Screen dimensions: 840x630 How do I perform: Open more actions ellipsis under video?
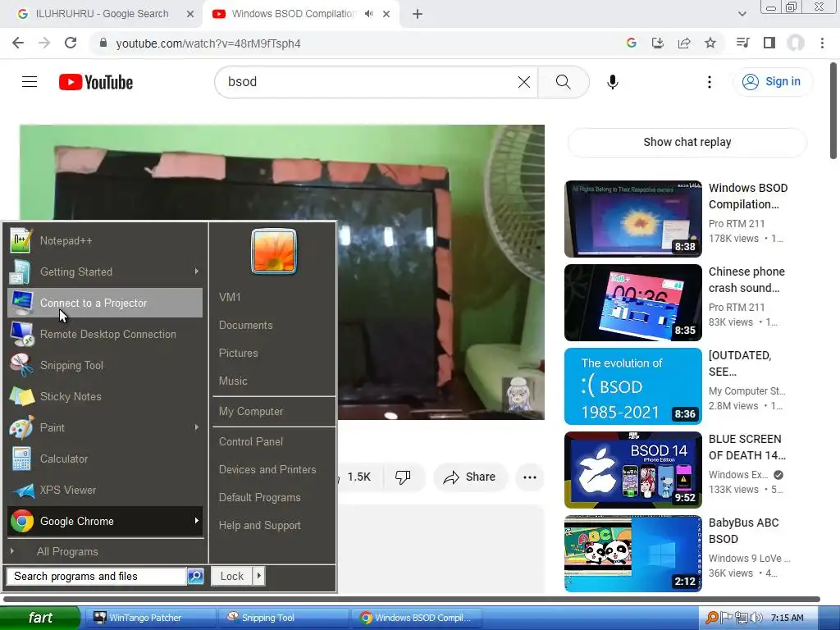530,477
